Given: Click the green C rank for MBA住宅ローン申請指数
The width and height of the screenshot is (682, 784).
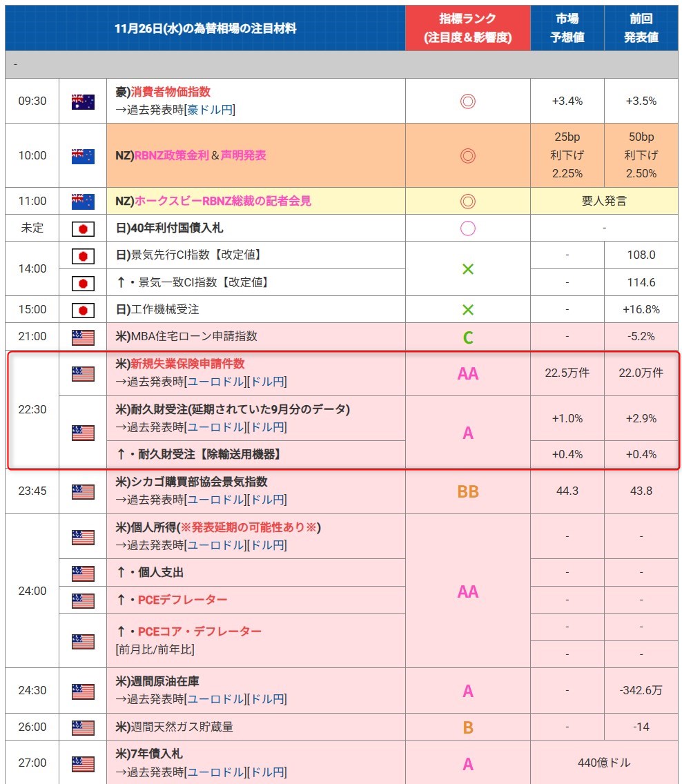Looking at the screenshot, I should (467, 337).
